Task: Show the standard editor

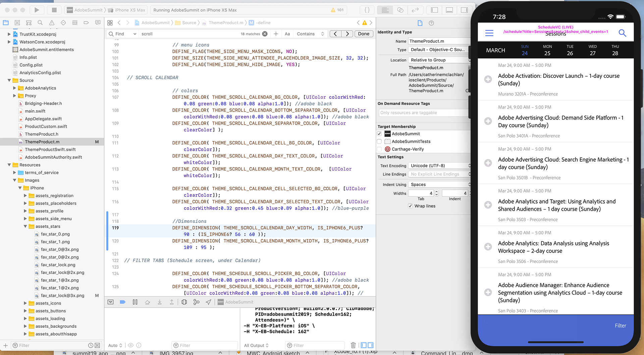Action: [385, 10]
